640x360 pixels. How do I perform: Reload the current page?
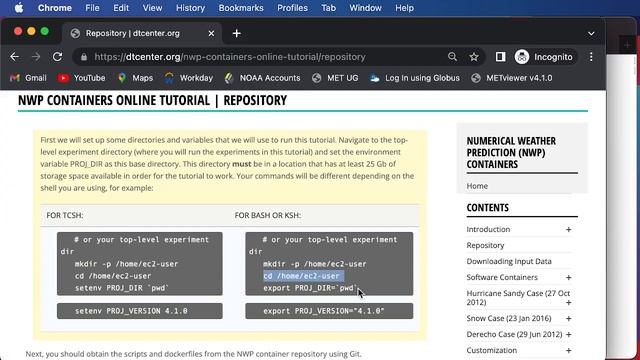tap(58, 57)
